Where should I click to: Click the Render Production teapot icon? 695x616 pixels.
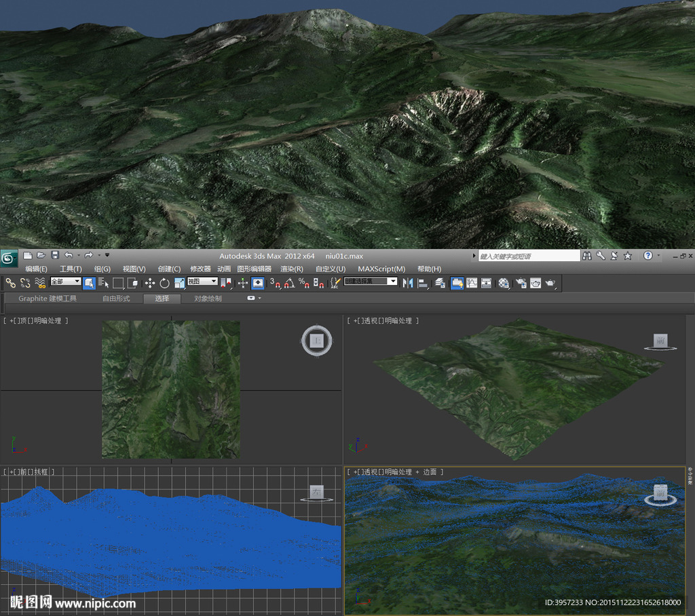[550, 283]
